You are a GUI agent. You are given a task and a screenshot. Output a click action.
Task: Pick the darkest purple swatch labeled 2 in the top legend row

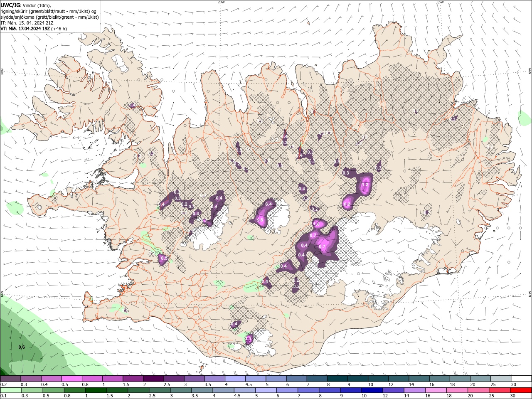(153, 379)
